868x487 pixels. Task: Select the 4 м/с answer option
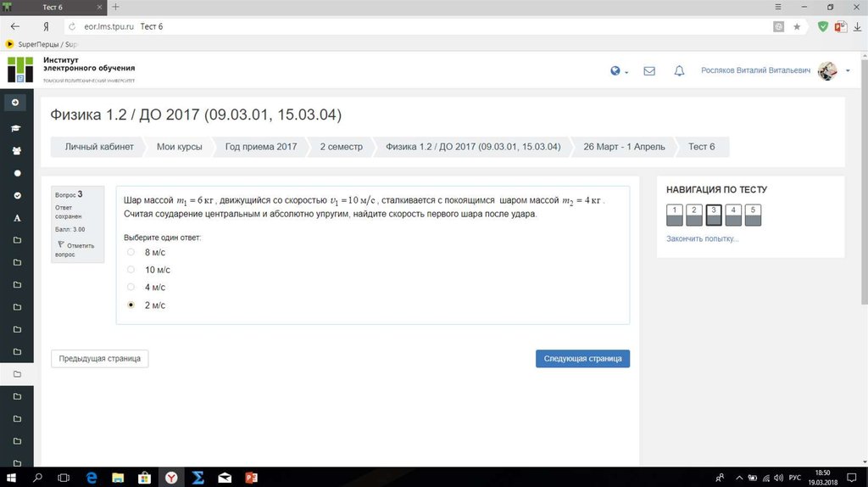pyautogui.click(x=131, y=287)
